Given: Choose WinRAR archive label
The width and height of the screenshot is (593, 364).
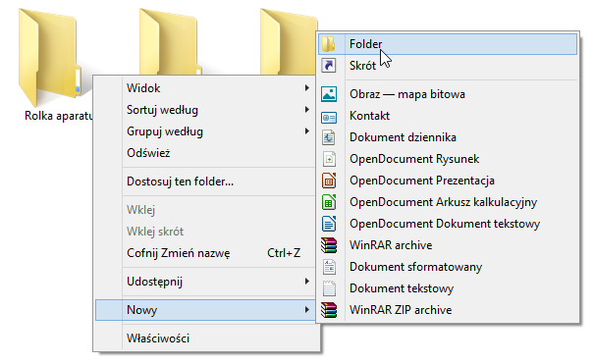Looking at the screenshot, I should coord(391,245).
